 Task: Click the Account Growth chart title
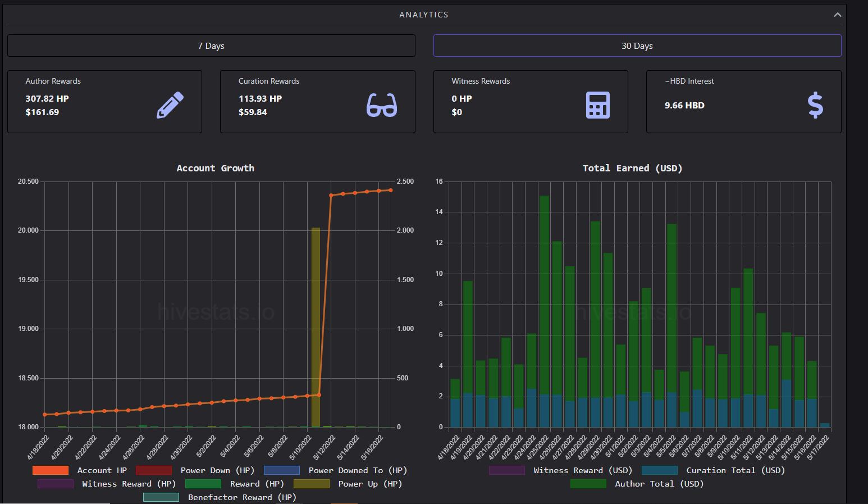[215, 168]
